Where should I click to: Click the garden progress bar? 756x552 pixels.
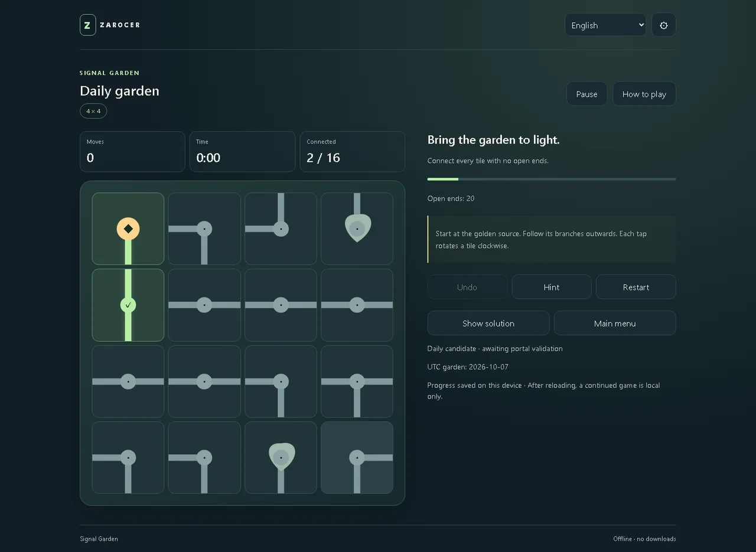coord(552,179)
